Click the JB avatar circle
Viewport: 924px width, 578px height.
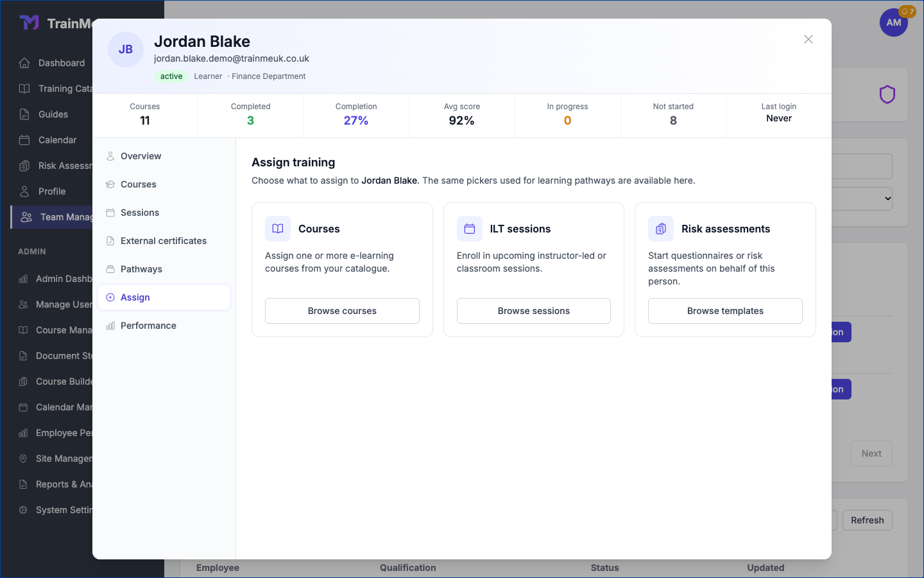pos(126,49)
